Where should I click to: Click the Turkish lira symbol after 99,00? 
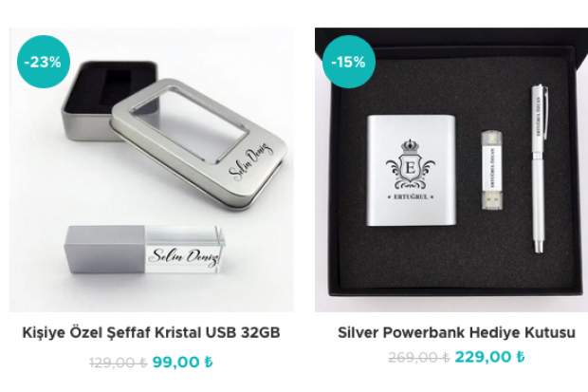click(x=209, y=363)
